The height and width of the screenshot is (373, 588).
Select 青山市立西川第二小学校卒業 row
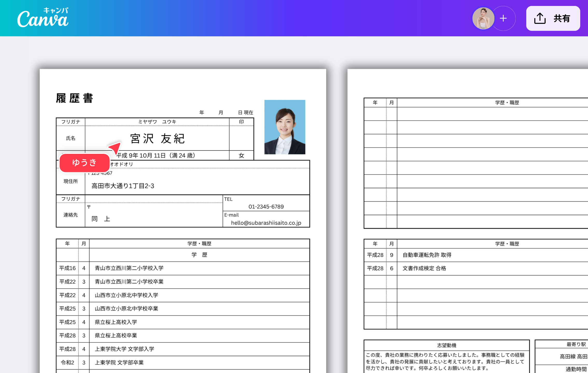[x=129, y=282]
